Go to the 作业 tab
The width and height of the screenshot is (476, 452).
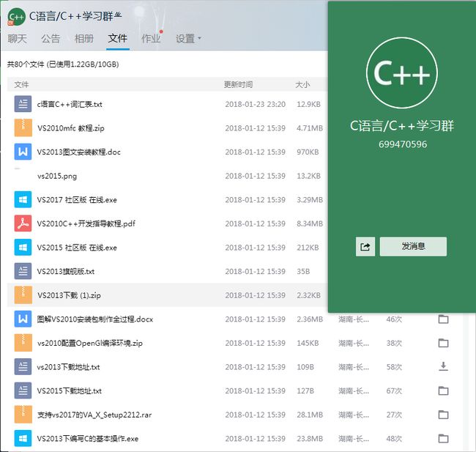click(x=151, y=39)
